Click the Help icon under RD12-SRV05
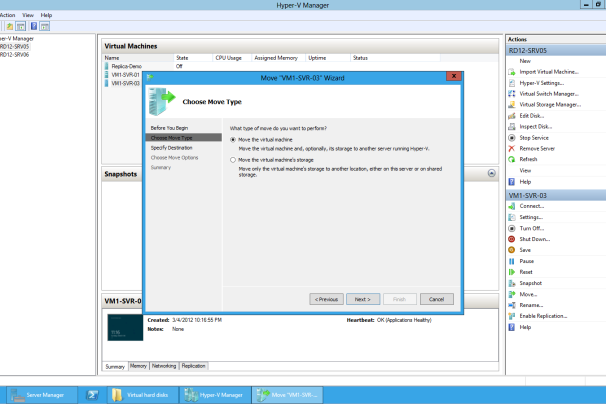 pyautogui.click(x=512, y=182)
